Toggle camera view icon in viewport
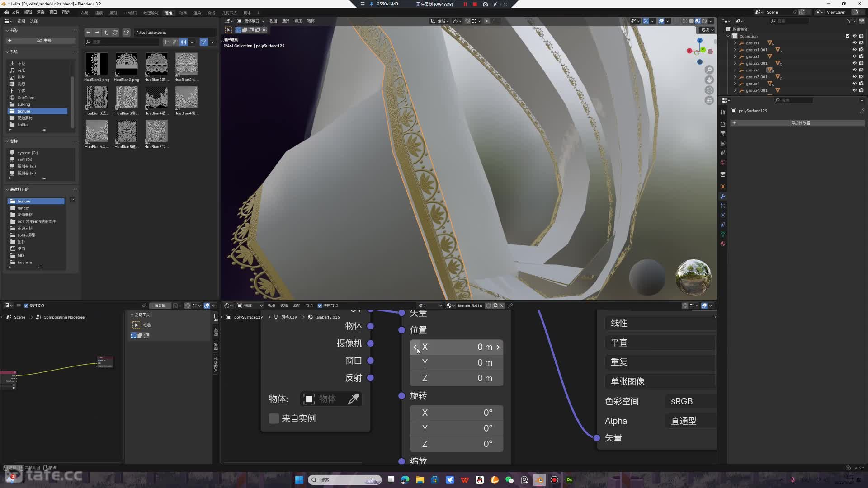 709,90
